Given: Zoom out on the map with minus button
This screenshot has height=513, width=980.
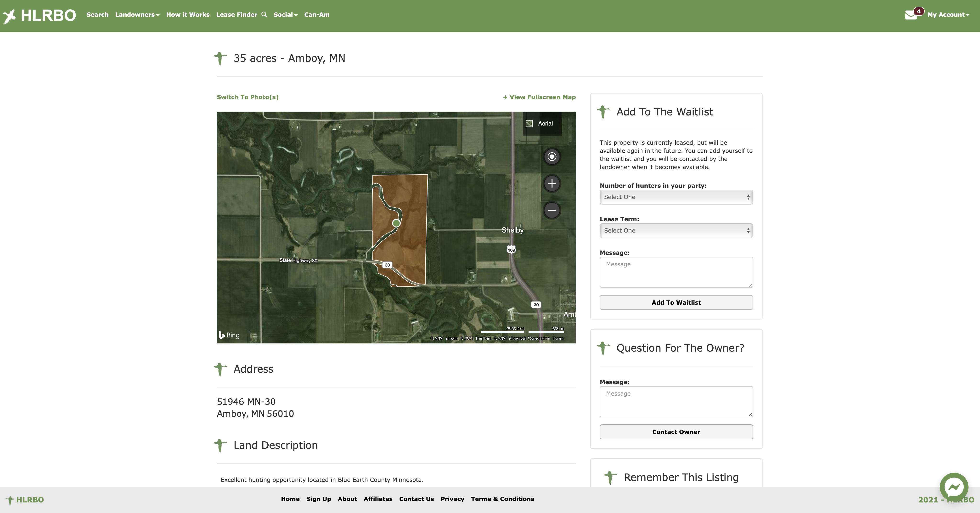Looking at the screenshot, I should pyautogui.click(x=552, y=210).
